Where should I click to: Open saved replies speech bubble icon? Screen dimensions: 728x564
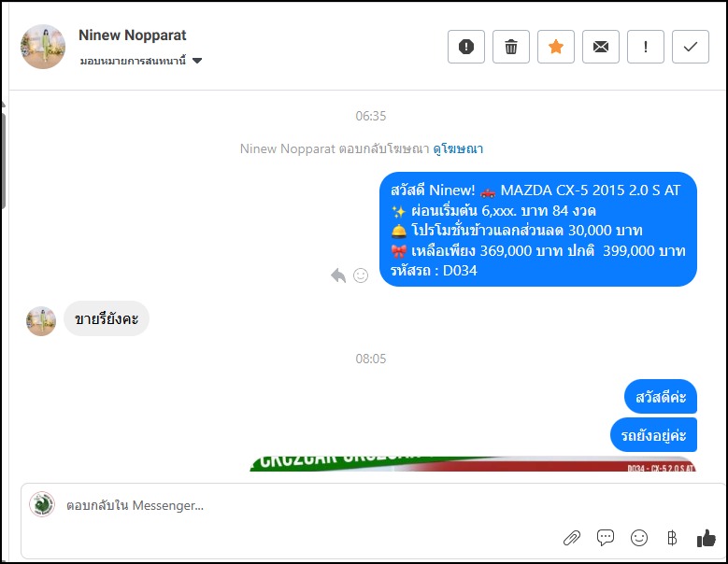(x=606, y=538)
